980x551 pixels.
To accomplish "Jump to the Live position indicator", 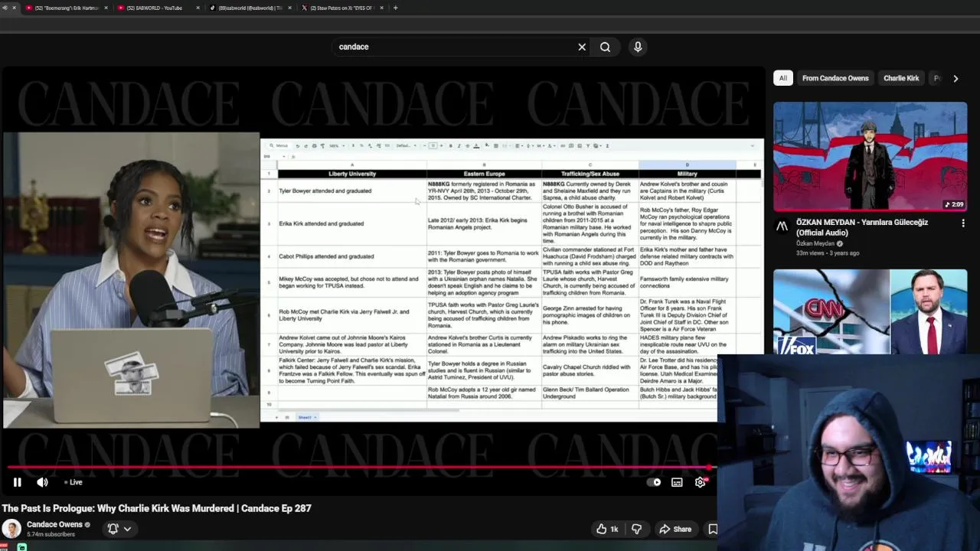I will (x=73, y=482).
